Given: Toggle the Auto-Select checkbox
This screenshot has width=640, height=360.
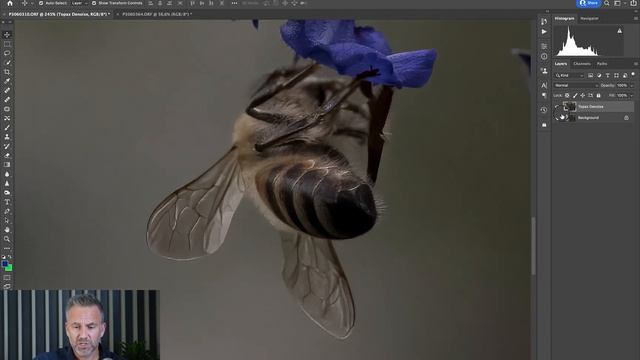Looking at the screenshot, I should tap(41, 3).
